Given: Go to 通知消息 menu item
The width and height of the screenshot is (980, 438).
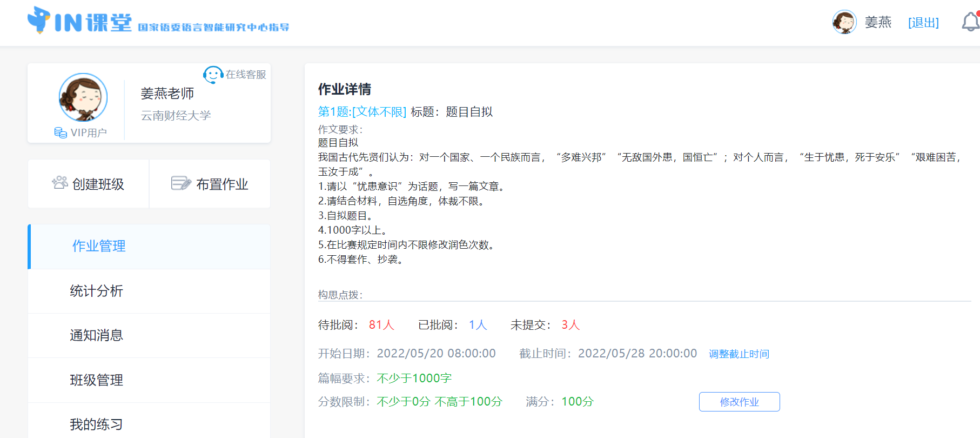Looking at the screenshot, I should point(97,336).
